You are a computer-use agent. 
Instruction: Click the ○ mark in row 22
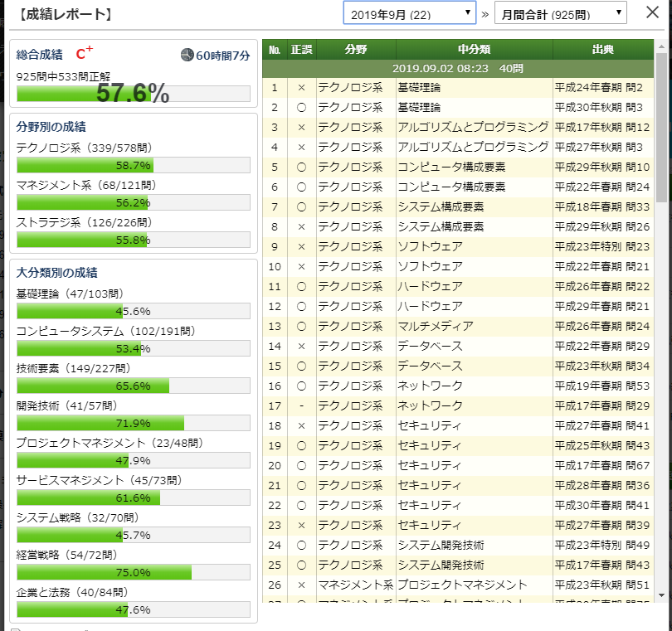[302, 506]
